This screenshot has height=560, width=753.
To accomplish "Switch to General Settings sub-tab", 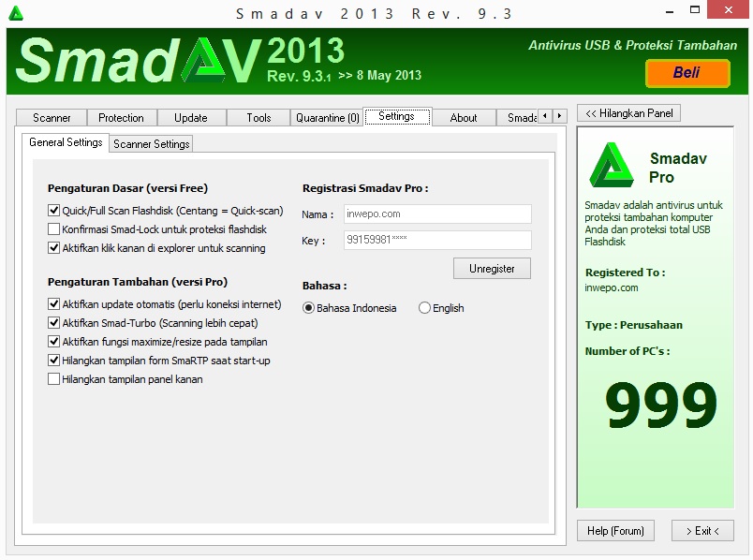I will coord(66,142).
